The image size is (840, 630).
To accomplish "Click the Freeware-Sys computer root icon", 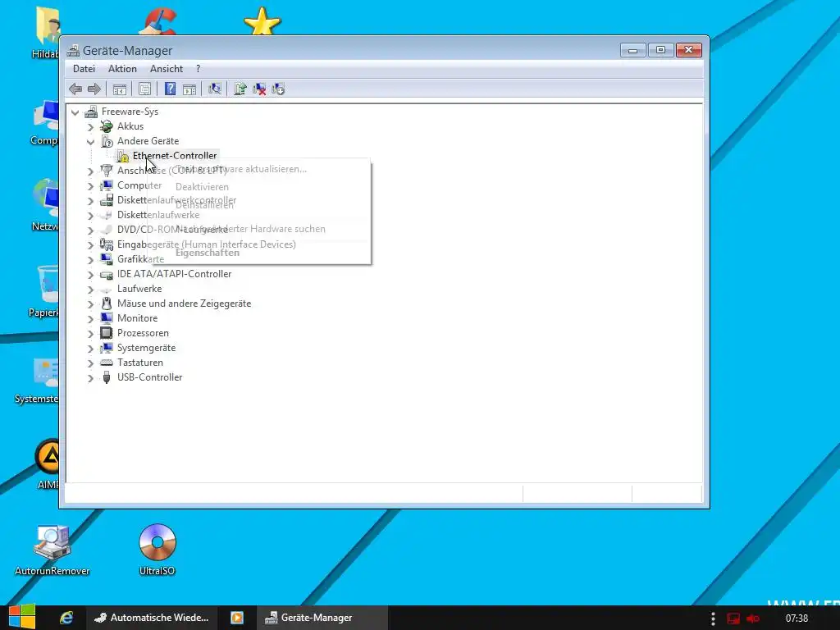I will [91, 112].
